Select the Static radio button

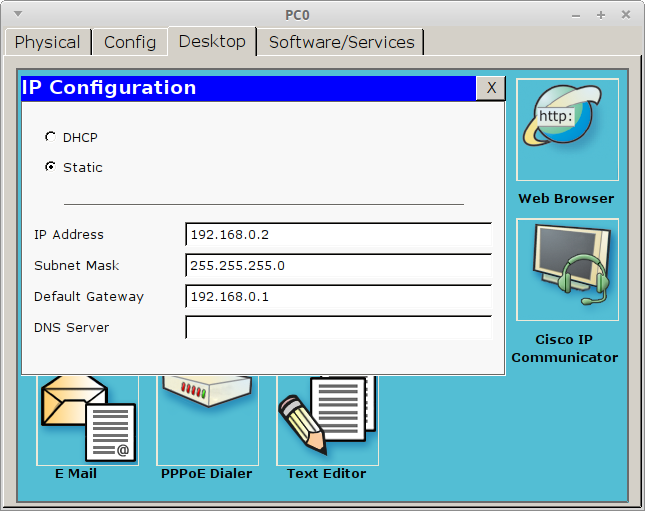click(x=50, y=167)
